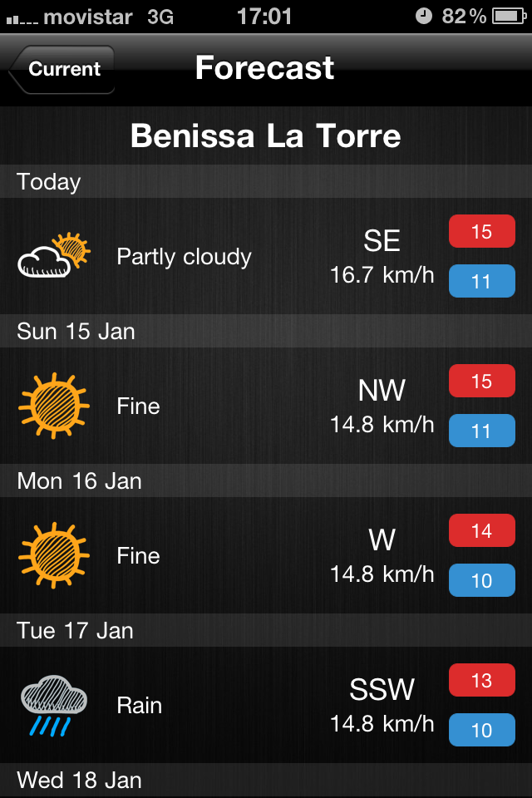This screenshot has width=532, height=798.
Task: Tap the partly cloudy icon for Today
Action: [x=54, y=256]
